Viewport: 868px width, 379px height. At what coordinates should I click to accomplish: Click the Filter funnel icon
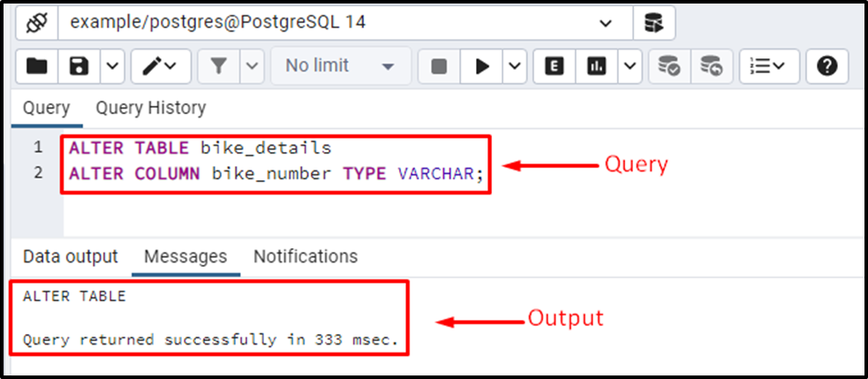coord(219,66)
